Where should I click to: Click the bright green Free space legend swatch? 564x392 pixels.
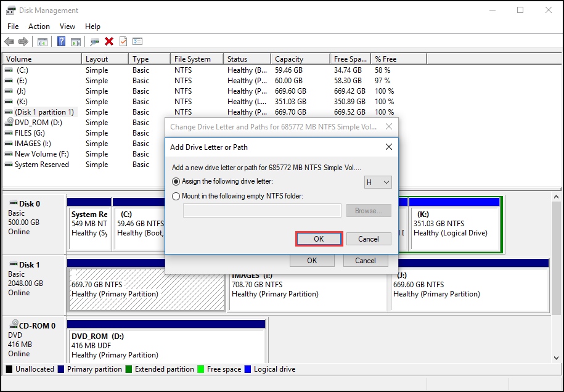(201, 369)
